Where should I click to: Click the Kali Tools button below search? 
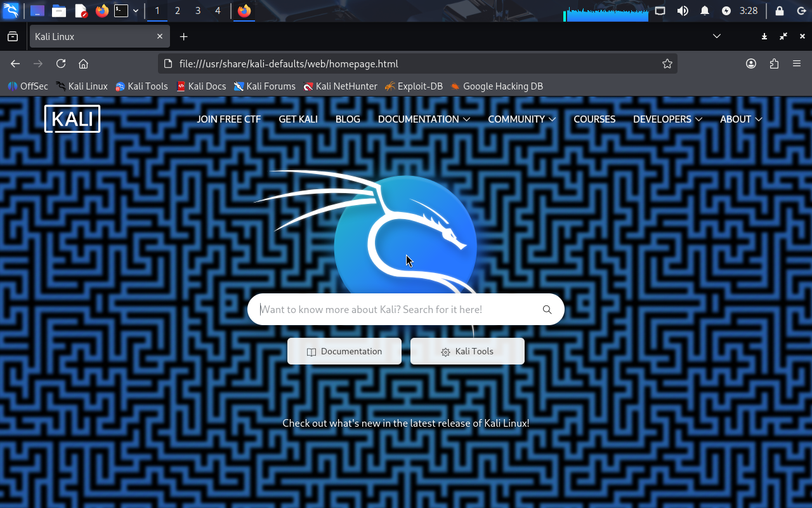(468, 352)
